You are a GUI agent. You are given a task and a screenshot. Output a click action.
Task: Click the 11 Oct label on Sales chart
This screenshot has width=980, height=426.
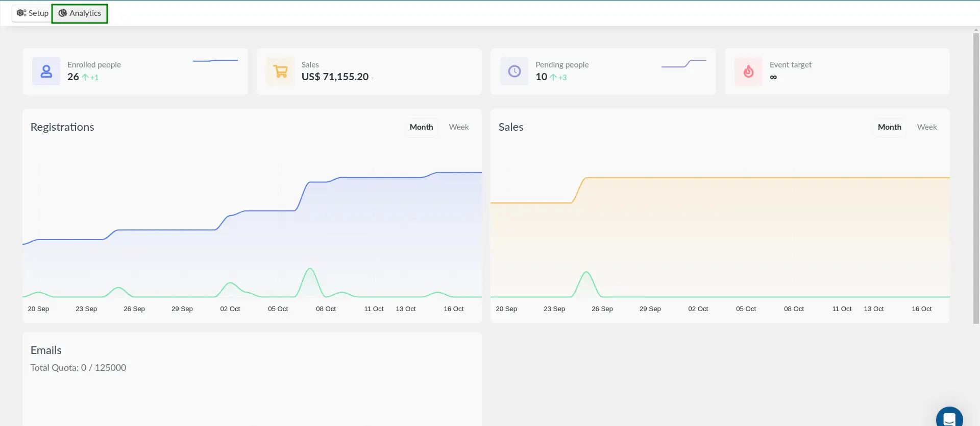(842, 309)
